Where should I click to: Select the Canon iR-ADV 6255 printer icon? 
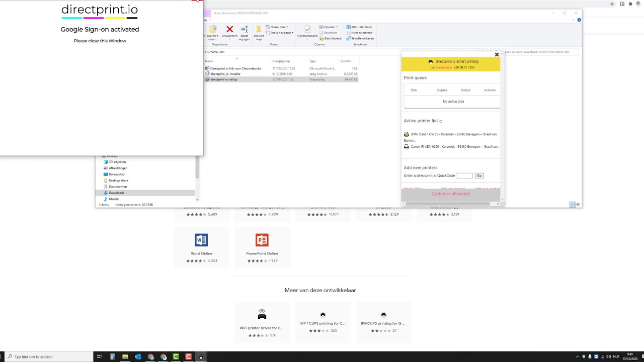tap(407, 147)
